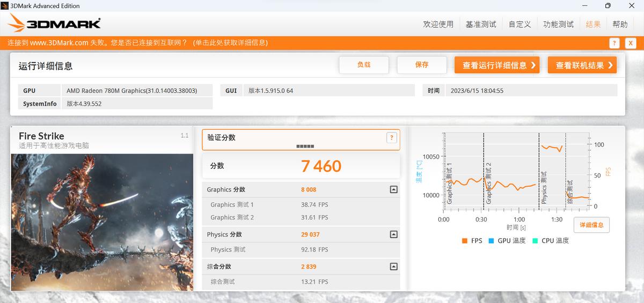Click the Physics 测试 value 92.18 FPS

click(x=314, y=249)
